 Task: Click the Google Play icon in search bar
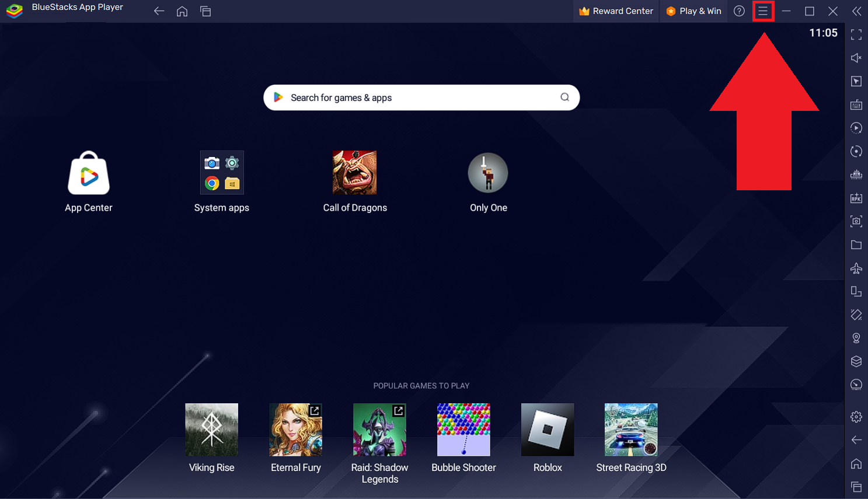tap(278, 97)
